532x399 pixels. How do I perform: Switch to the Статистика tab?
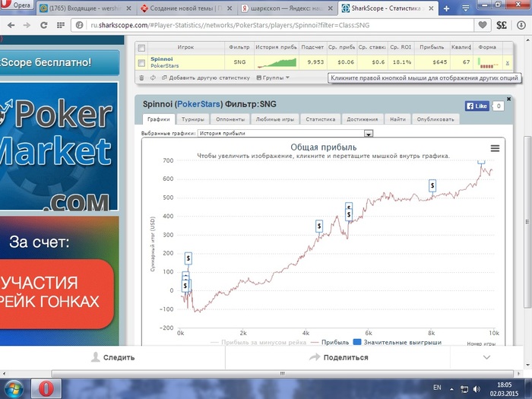click(320, 119)
